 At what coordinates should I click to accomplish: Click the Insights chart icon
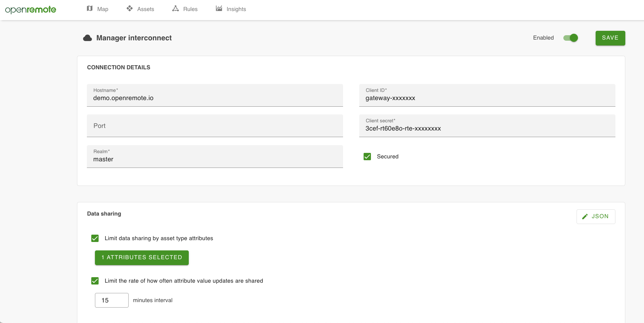point(219,8)
